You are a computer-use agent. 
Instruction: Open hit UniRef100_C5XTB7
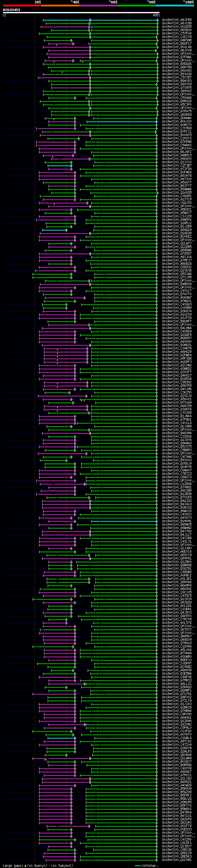[x=177, y=78]
